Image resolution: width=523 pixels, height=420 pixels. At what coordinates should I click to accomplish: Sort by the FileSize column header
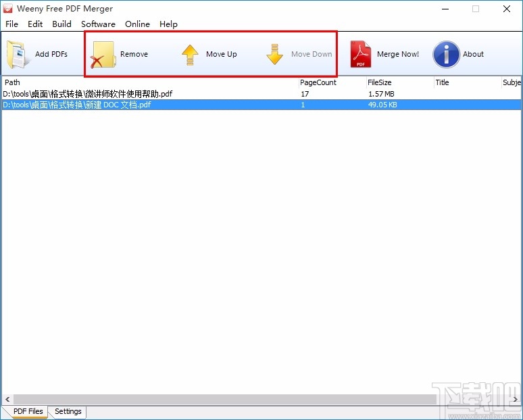point(400,82)
